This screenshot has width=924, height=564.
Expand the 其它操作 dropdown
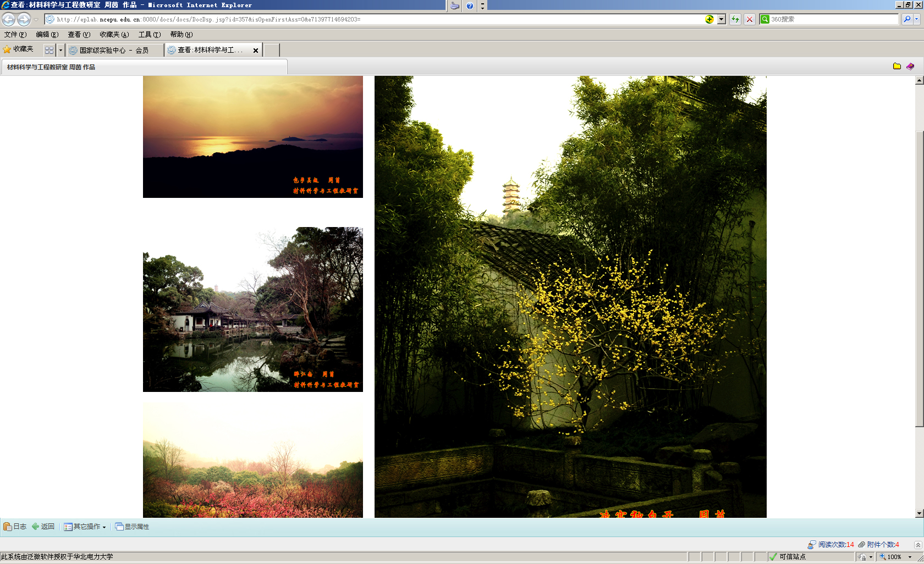(x=85, y=527)
